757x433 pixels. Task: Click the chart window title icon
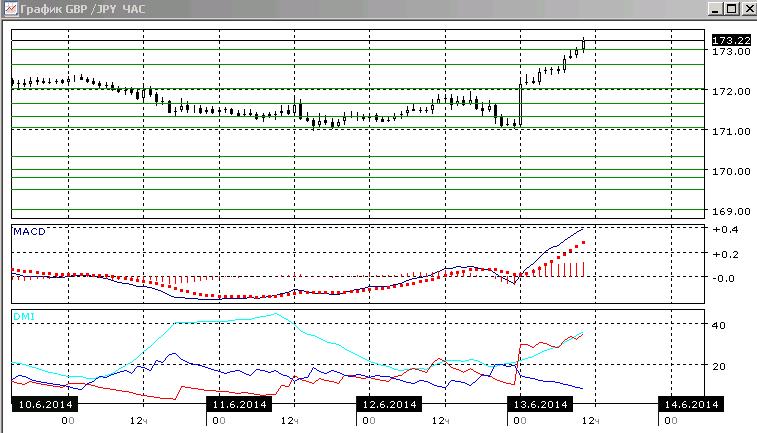[11, 9]
